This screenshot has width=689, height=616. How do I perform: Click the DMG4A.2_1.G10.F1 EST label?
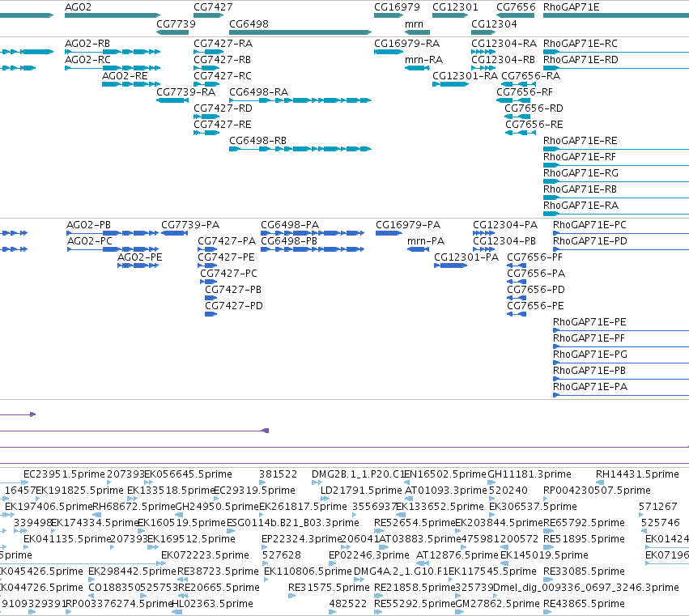click(x=400, y=571)
